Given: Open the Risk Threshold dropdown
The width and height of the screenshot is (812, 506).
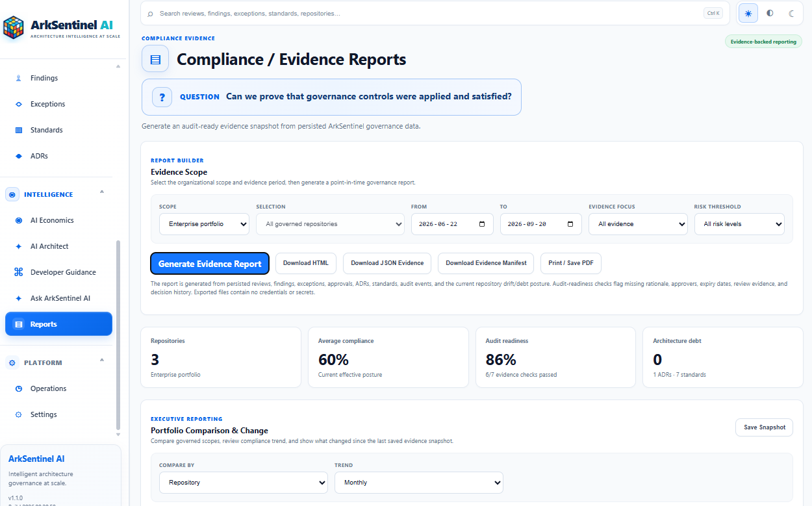Looking at the screenshot, I should click(x=739, y=224).
